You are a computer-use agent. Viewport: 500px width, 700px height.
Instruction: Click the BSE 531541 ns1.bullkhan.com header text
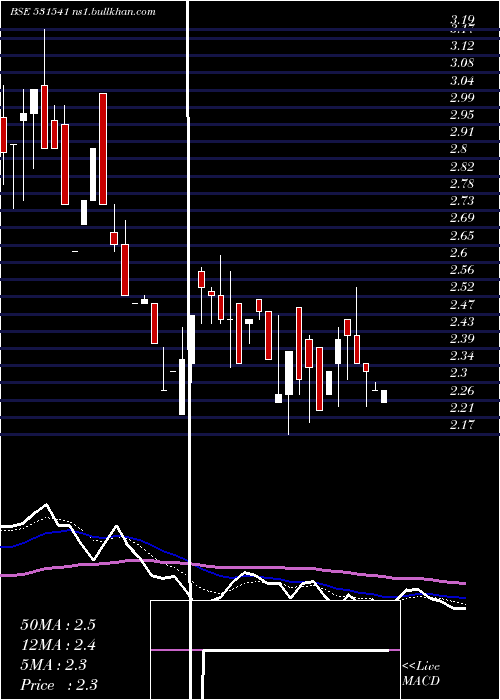[x=83, y=12]
